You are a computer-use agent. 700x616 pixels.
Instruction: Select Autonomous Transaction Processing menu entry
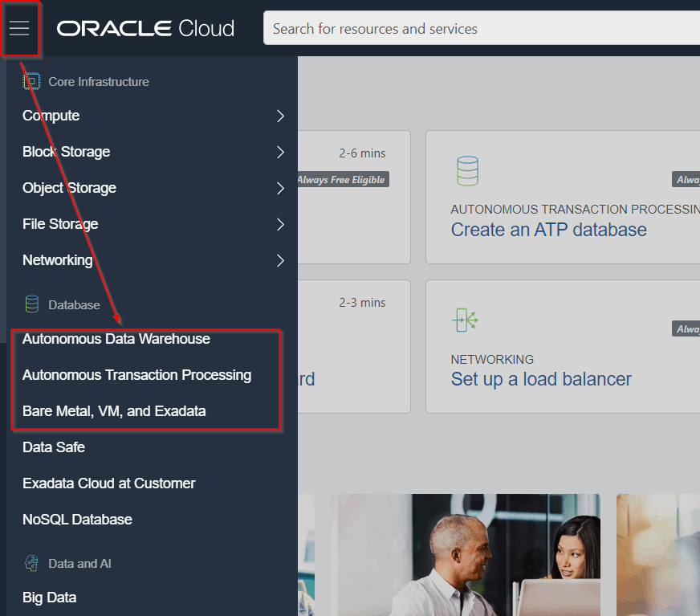click(x=136, y=375)
